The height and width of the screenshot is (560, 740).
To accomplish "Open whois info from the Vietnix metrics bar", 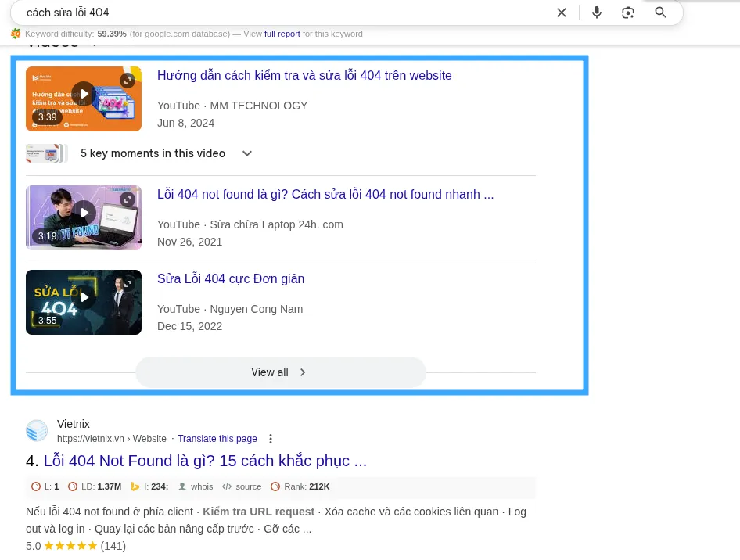I will click(x=196, y=486).
